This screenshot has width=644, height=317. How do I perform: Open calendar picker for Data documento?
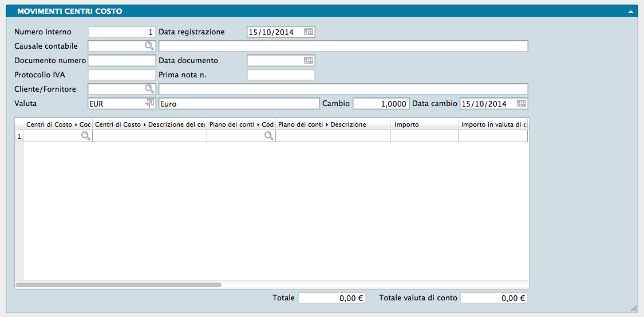(309, 60)
